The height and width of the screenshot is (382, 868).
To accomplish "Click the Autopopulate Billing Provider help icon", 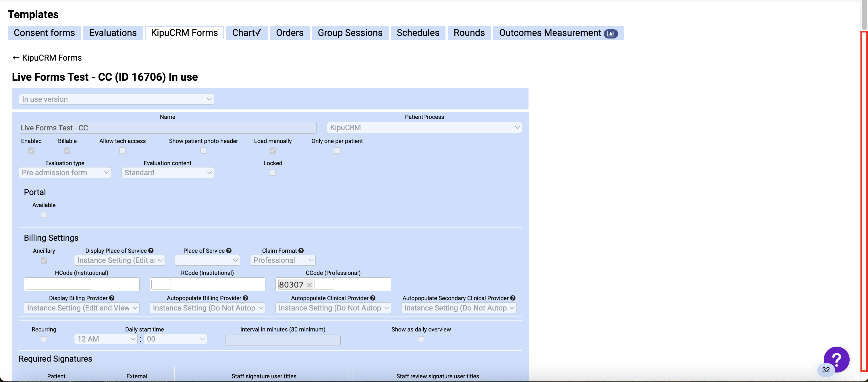I will [x=245, y=298].
